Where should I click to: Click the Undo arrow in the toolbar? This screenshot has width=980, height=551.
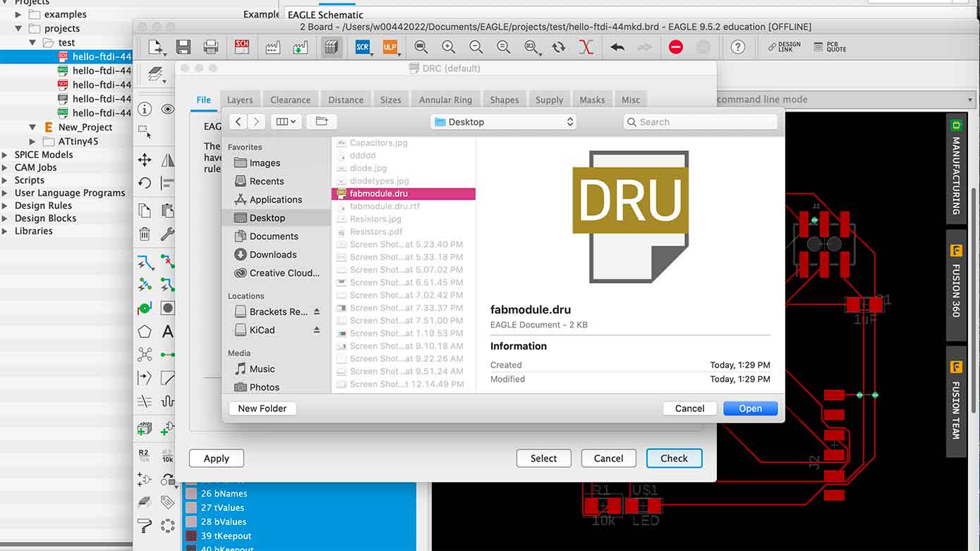(617, 47)
